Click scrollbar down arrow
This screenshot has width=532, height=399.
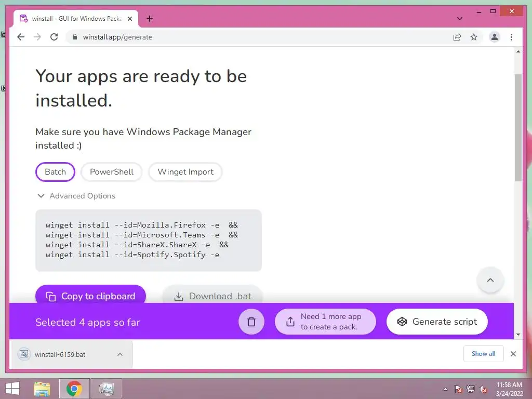[x=518, y=335]
